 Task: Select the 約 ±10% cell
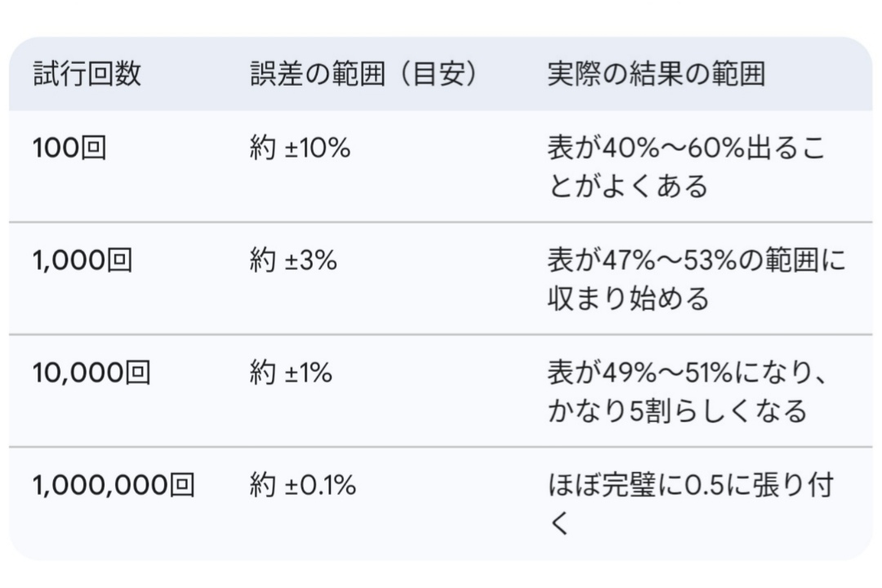(x=300, y=149)
